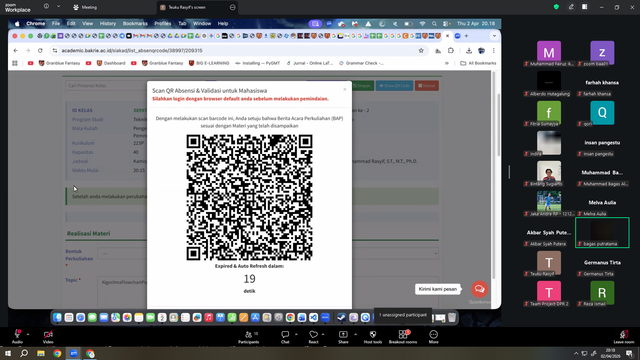Click the Cari Presensi Kelas search field

[x=106, y=86]
